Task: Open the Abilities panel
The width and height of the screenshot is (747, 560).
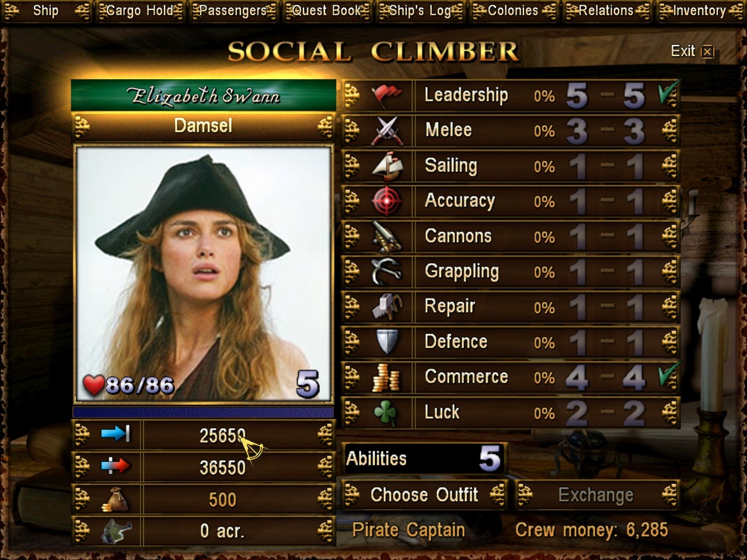Action: click(x=424, y=459)
